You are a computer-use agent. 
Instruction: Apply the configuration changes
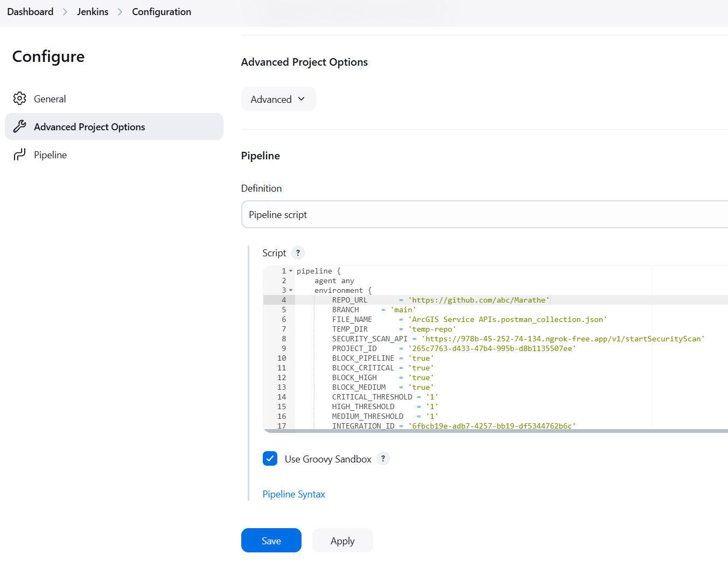coord(342,541)
